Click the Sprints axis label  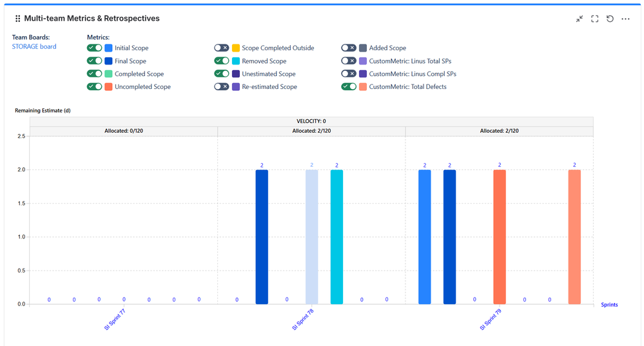(609, 305)
